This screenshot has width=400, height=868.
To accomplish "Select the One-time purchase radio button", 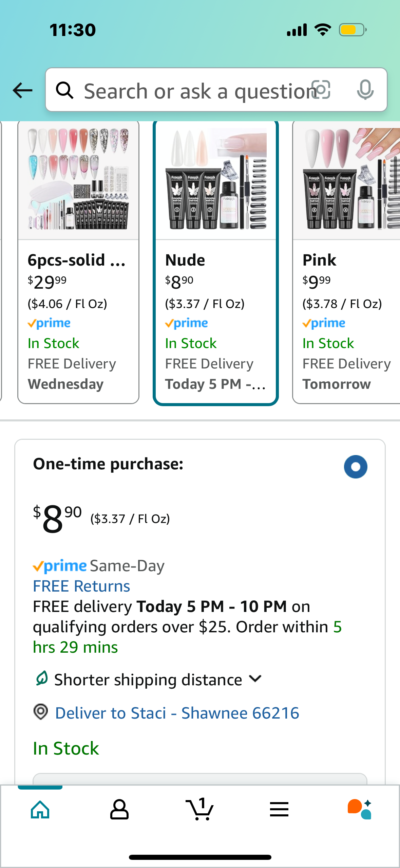I will [355, 467].
